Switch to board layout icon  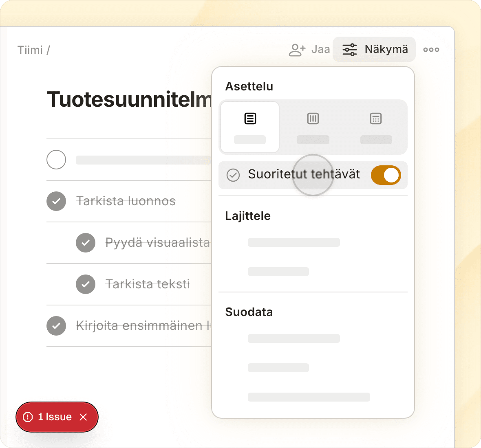(x=313, y=119)
